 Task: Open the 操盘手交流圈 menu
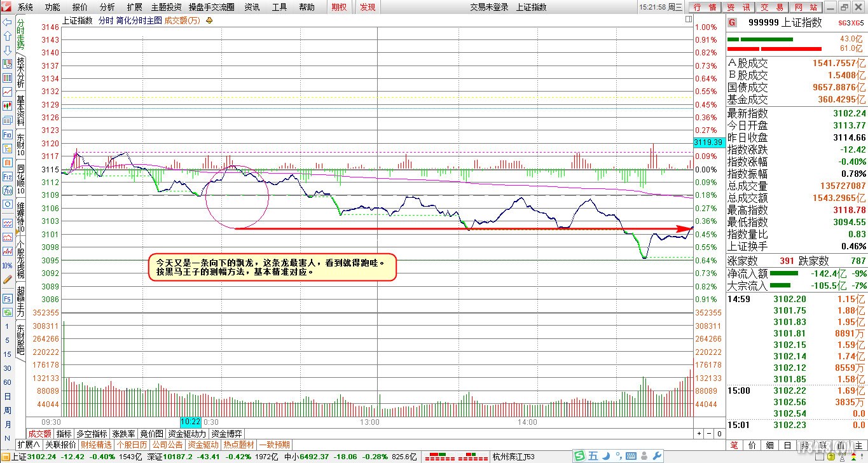[211, 7]
